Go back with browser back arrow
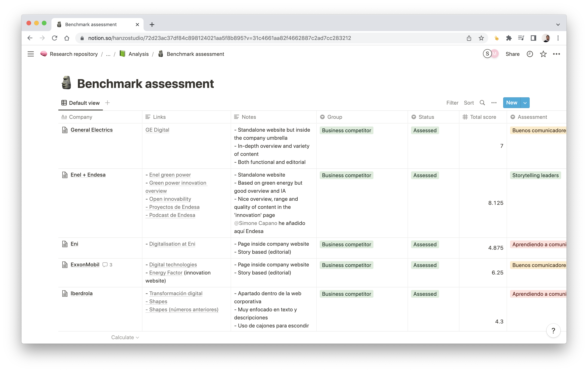Screen dimensions: 588x372 point(30,38)
